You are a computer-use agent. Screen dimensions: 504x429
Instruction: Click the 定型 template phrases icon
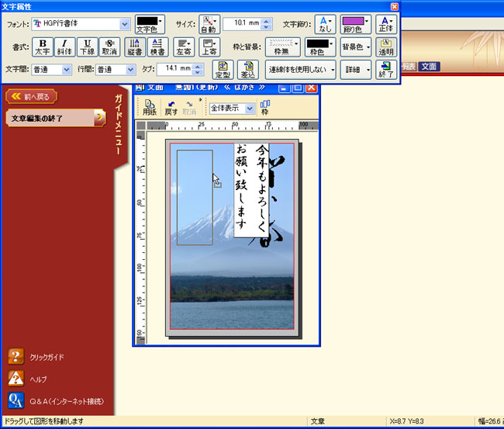[223, 70]
